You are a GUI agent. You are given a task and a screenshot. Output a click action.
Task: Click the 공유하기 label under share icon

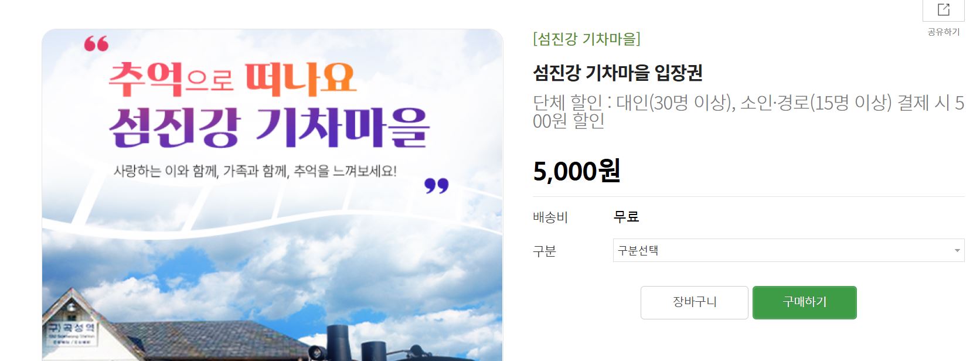tap(943, 32)
